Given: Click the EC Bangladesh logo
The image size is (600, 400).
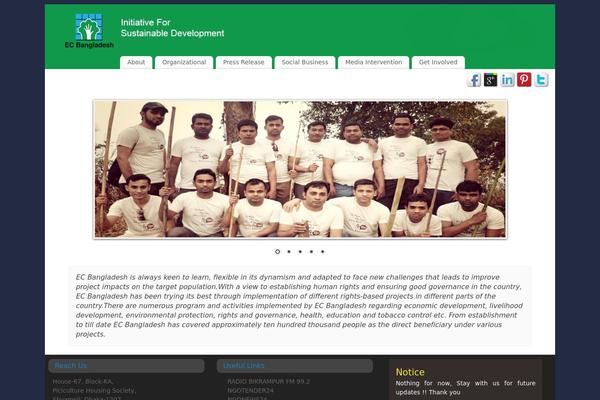Looking at the screenshot, I should point(89,31).
